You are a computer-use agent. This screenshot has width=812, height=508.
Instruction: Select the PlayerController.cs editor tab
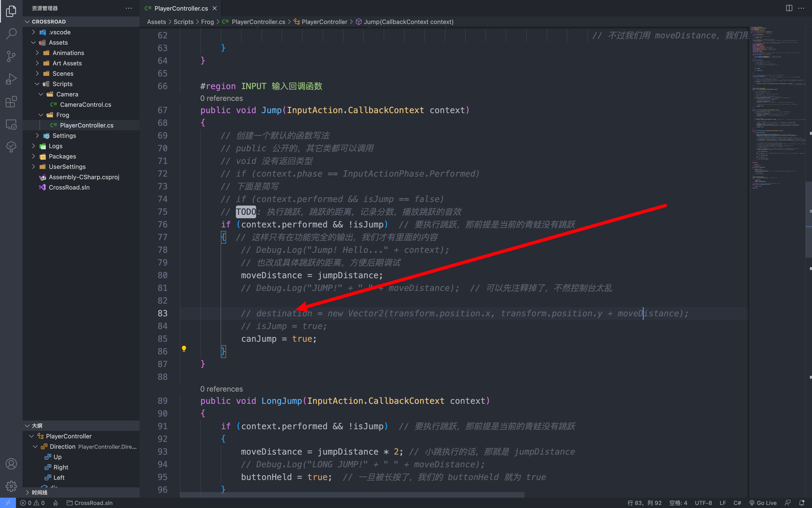(181, 8)
